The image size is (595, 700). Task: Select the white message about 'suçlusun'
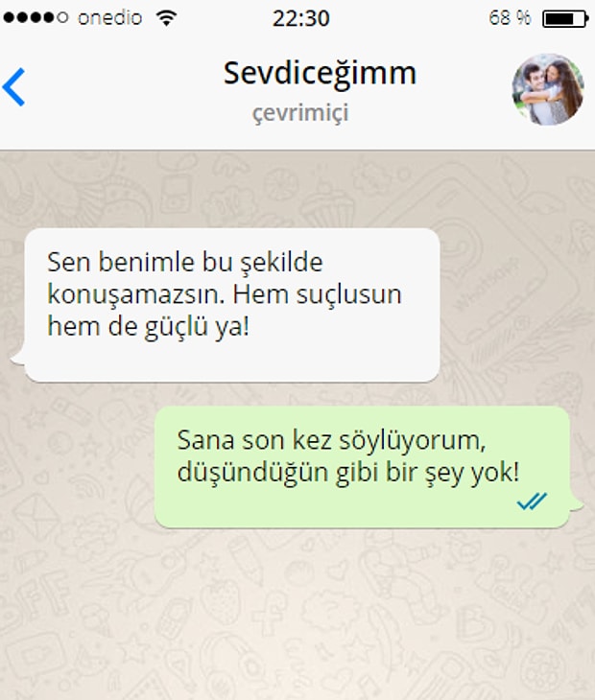[x=232, y=305]
